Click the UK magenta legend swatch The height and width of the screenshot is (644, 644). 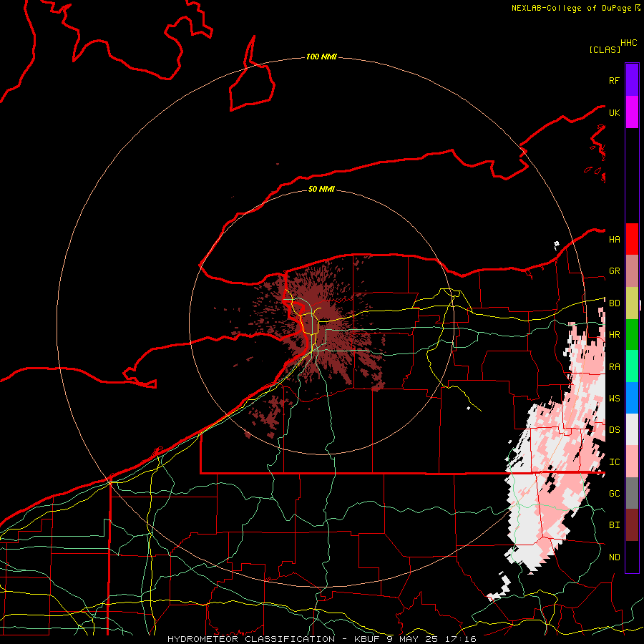click(632, 112)
